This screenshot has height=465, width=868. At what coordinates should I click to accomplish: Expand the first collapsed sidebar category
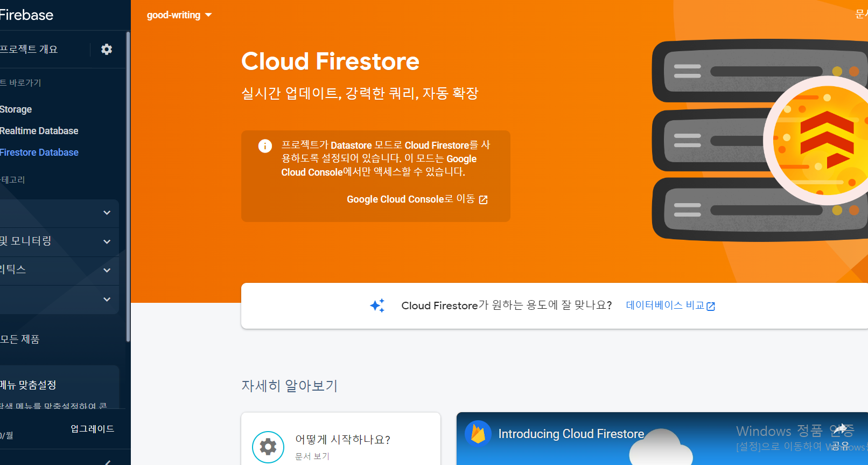coord(107,213)
